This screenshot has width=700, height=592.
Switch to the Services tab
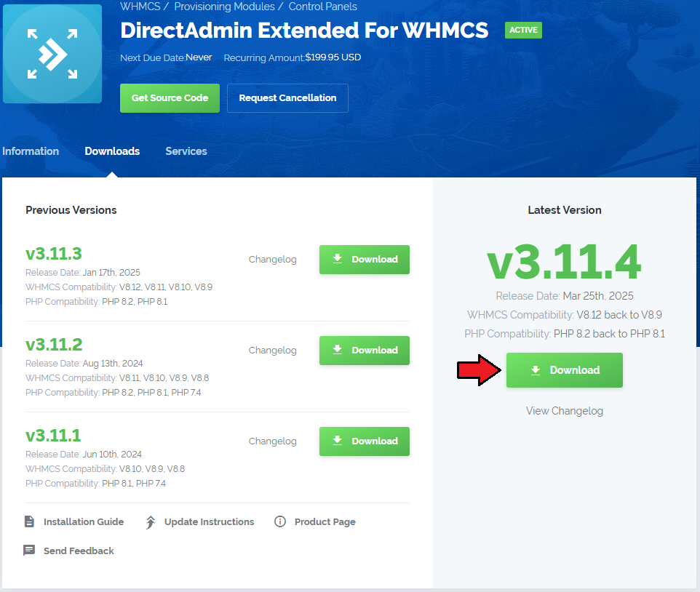(x=186, y=151)
